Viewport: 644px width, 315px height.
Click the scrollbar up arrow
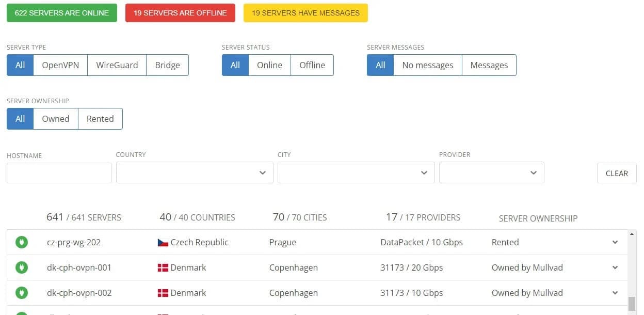point(632,234)
